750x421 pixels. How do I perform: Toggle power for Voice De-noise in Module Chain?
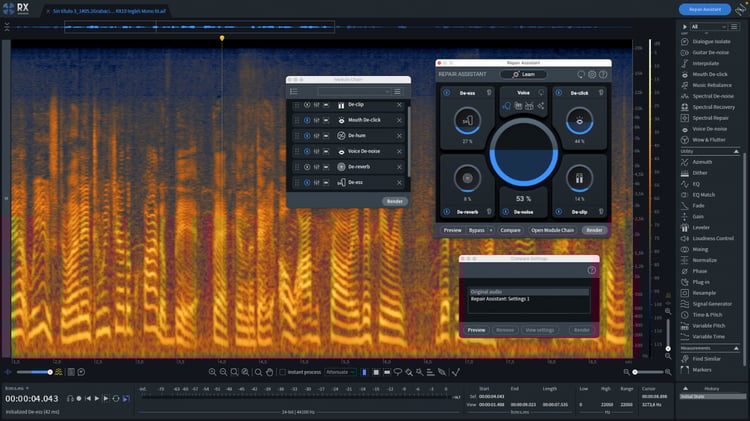click(307, 152)
